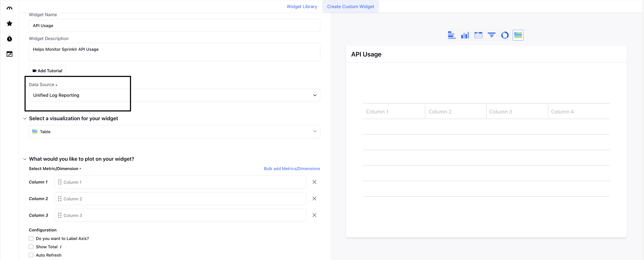This screenshot has height=260, width=644.
Task: Enable Do you want to Label Axis checkbox
Action: tap(31, 238)
